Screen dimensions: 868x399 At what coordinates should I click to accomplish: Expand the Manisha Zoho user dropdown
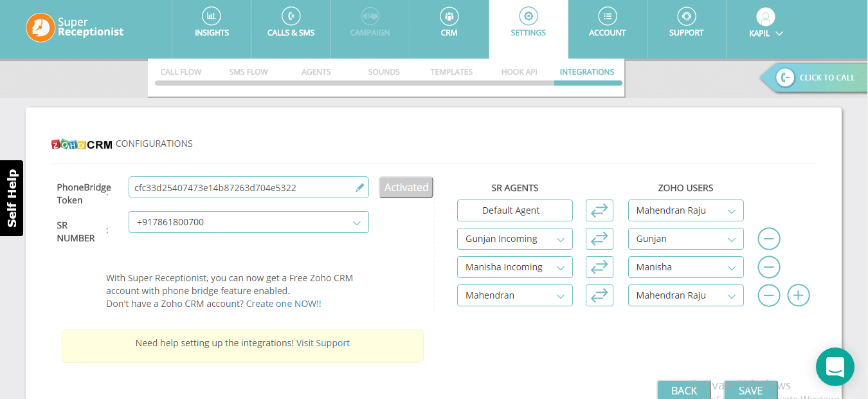coord(686,267)
